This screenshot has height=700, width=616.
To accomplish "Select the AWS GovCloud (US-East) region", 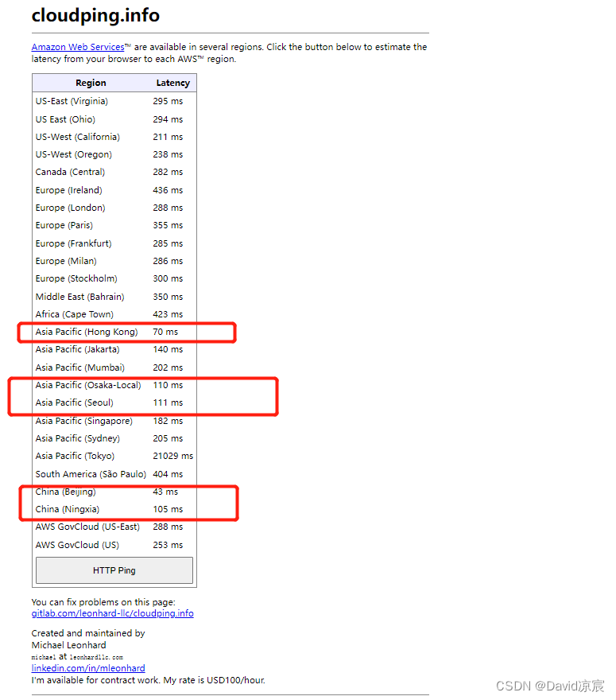I will coord(87,527).
